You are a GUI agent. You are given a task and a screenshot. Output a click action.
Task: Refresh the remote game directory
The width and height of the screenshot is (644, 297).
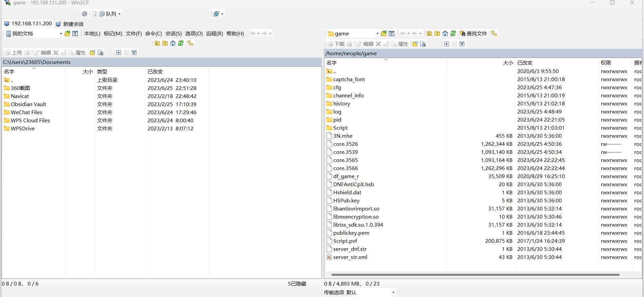pos(453,33)
